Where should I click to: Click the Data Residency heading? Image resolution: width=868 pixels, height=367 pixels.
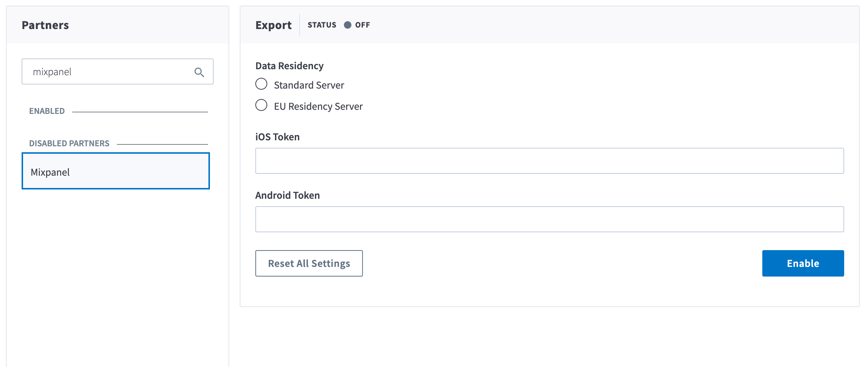point(289,66)
